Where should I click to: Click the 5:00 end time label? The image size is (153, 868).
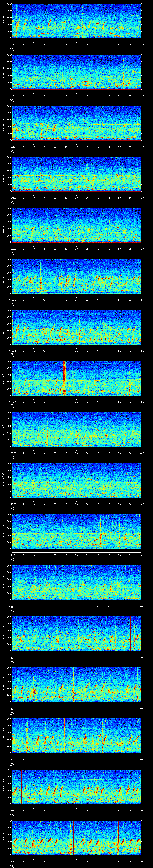pos(141,197)
